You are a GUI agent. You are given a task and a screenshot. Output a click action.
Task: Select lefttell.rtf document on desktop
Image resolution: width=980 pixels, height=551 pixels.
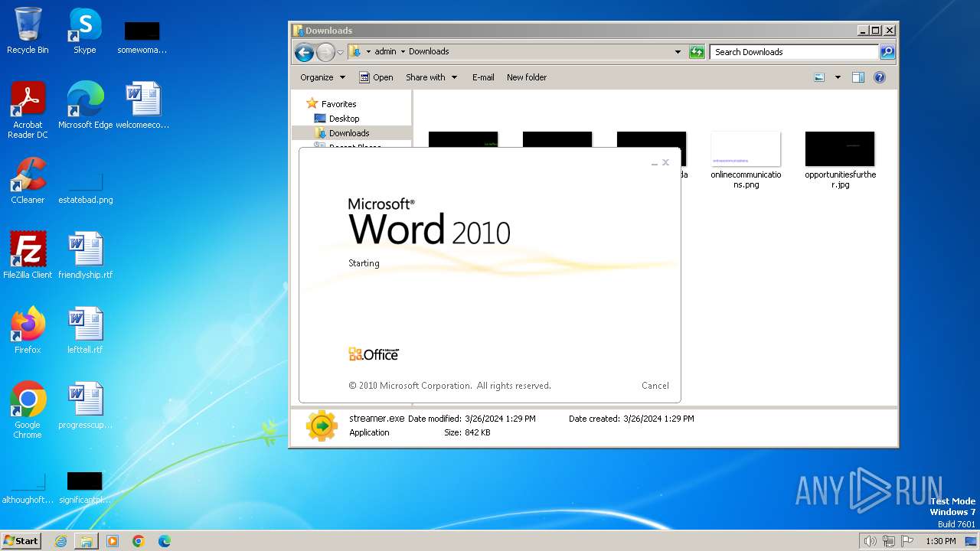click(85, 330)
